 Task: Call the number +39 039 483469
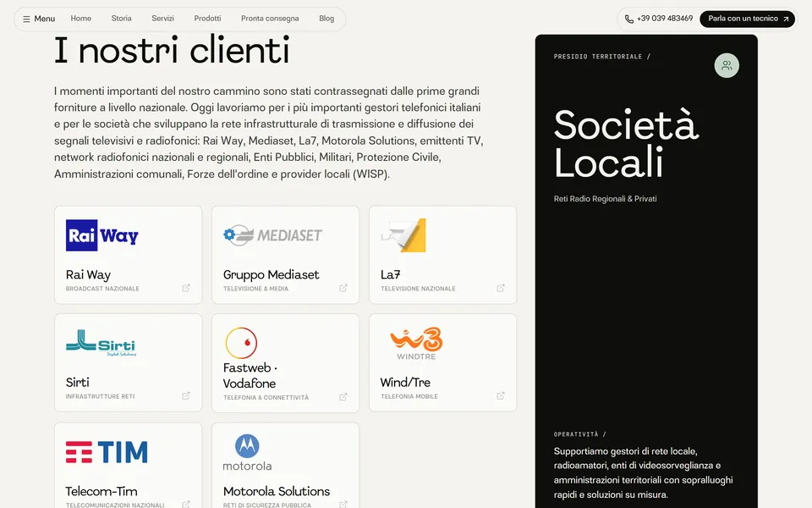tap(665, 18)
